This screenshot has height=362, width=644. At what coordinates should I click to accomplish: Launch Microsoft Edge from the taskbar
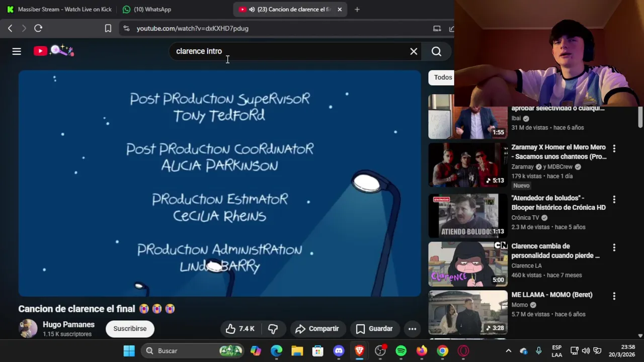tap(277, 351)
